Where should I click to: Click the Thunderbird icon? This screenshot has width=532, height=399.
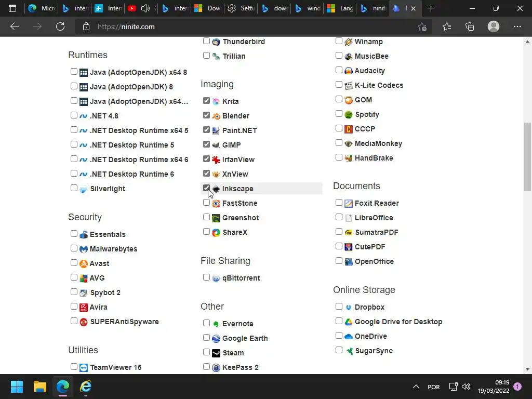coord(216,42)
